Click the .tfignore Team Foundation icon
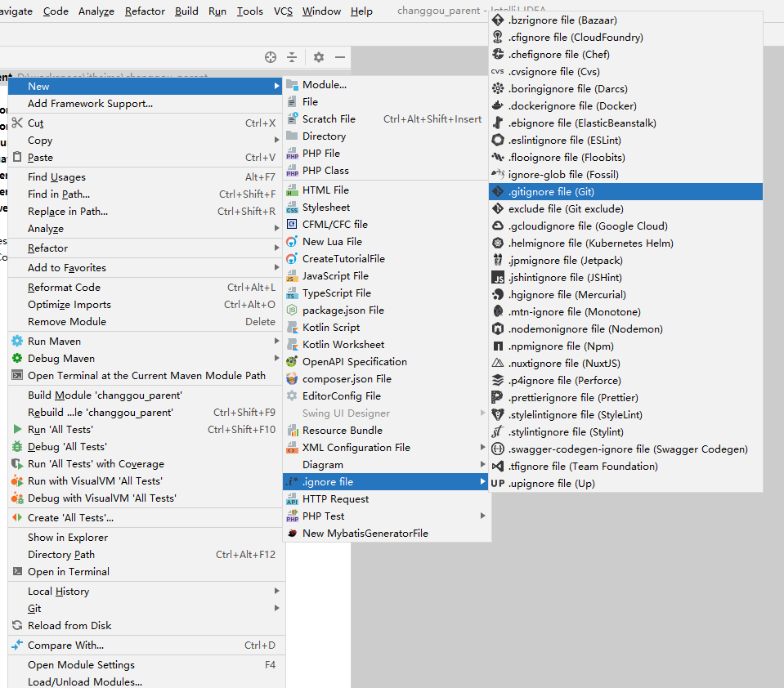784x688 pixels. pos(498,467)
